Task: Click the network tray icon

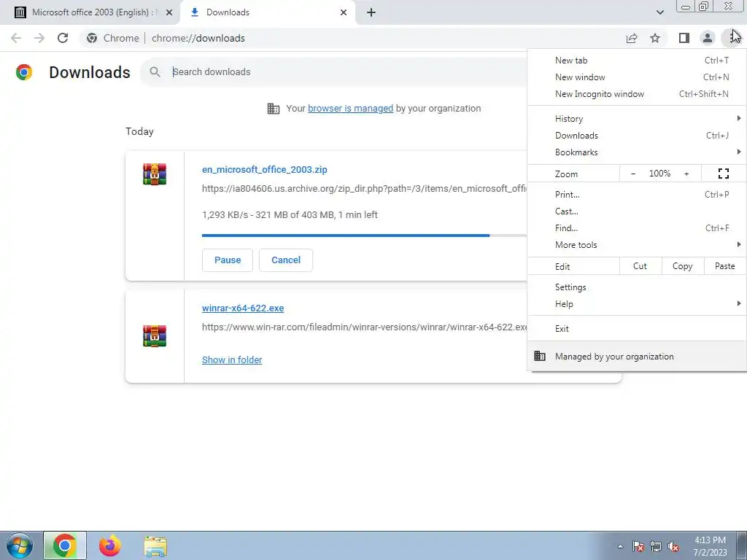Action: (656, 546)
